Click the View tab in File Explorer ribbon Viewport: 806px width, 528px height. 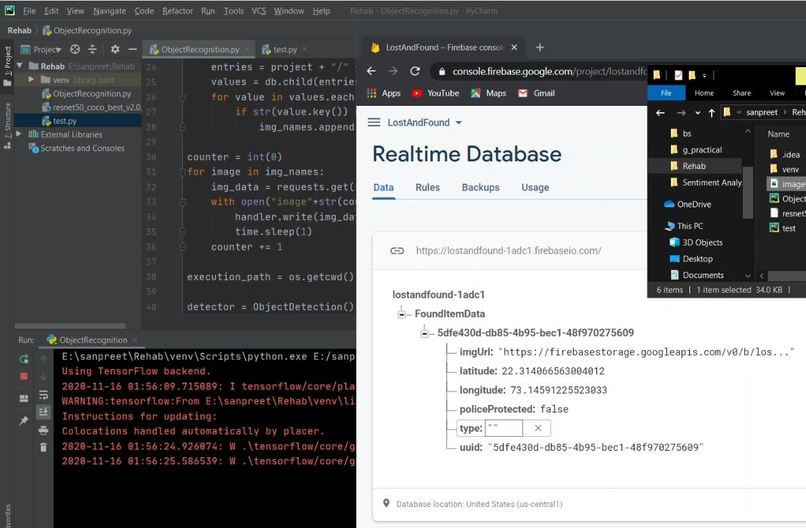[x=777, y=93]
